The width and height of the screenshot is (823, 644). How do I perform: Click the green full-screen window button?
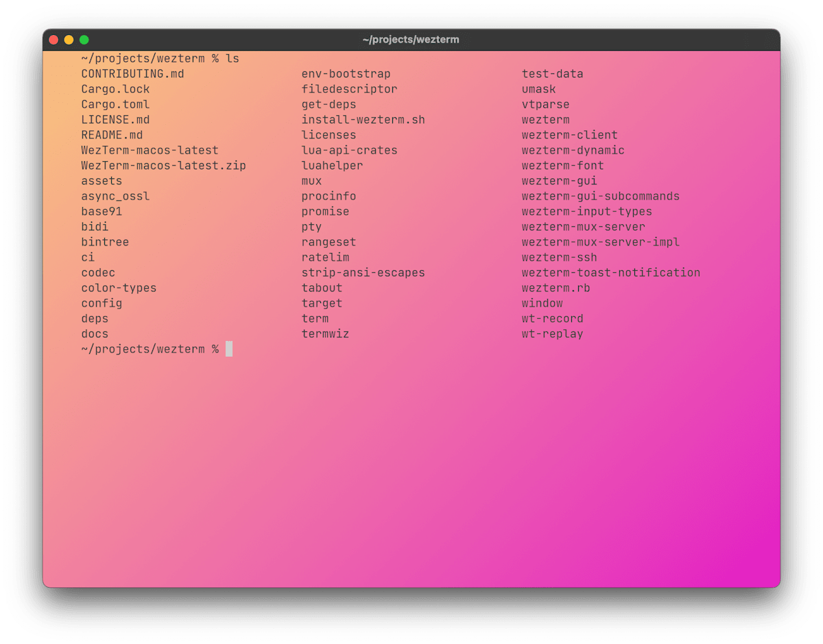coord(84,40)
